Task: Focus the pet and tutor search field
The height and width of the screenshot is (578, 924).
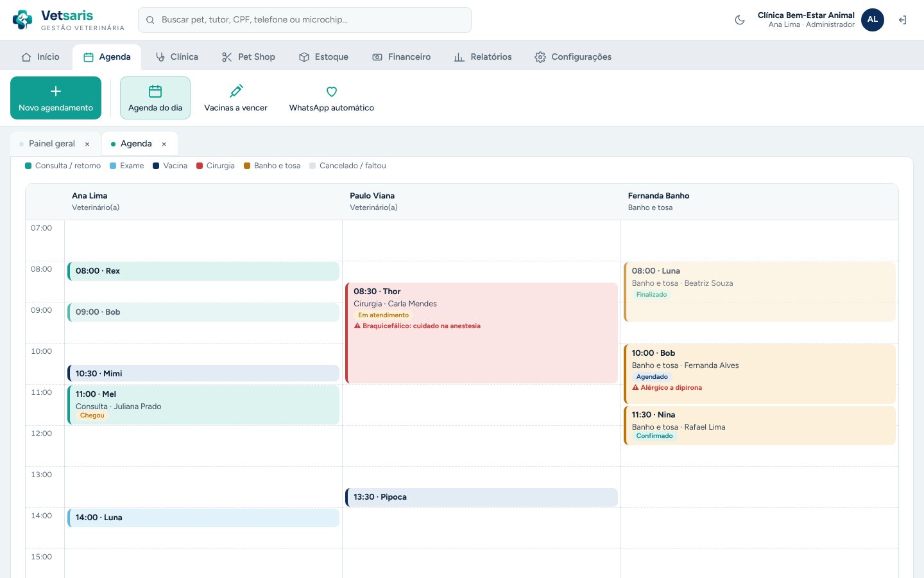Action: (305, 20)
